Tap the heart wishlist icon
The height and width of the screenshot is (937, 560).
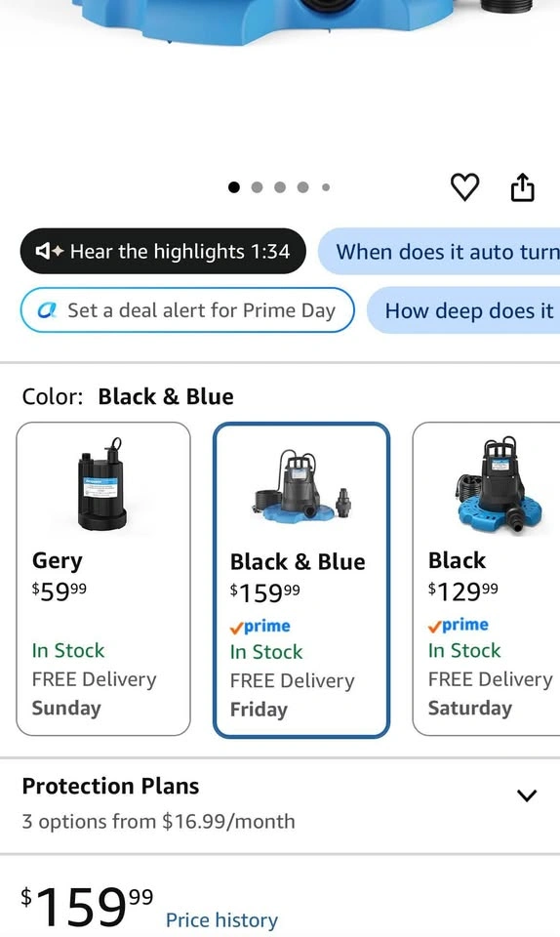pos(464,187)
